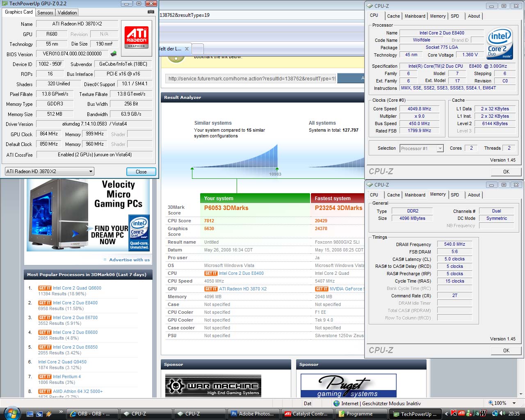525x420 pixels.
Task: Click the ATI Radeon logo in GPU-Z
Action: pyautogui.click(x=137, y=37)
